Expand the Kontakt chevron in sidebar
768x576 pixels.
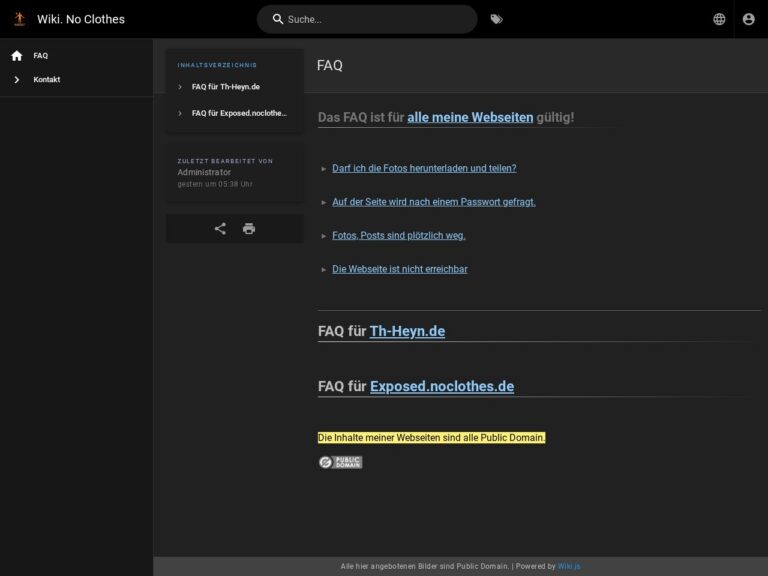(17, 80)
